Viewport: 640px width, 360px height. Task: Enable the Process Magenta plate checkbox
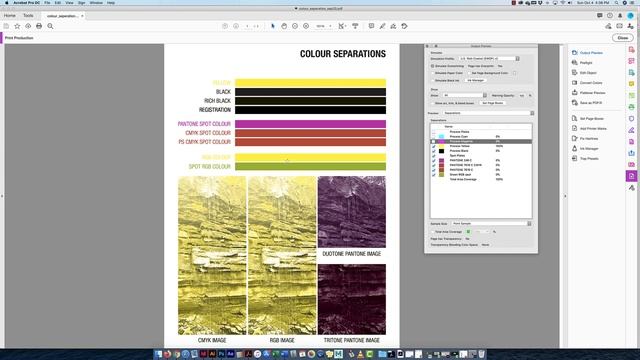coord(433,141)
